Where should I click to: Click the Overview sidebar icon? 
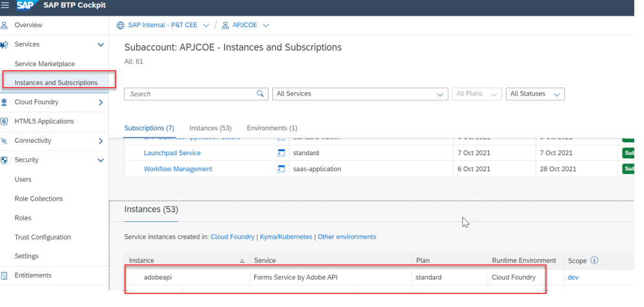[x=4, y=25]
